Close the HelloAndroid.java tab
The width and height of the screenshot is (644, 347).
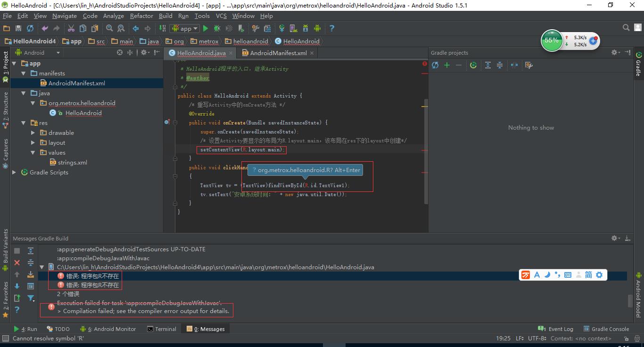click(231, 53)
